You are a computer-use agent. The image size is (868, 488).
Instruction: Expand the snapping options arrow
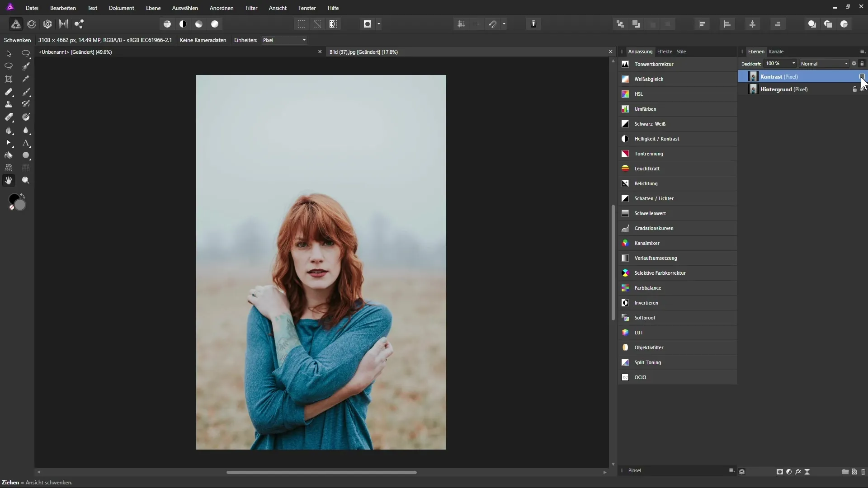pos(504,24)
